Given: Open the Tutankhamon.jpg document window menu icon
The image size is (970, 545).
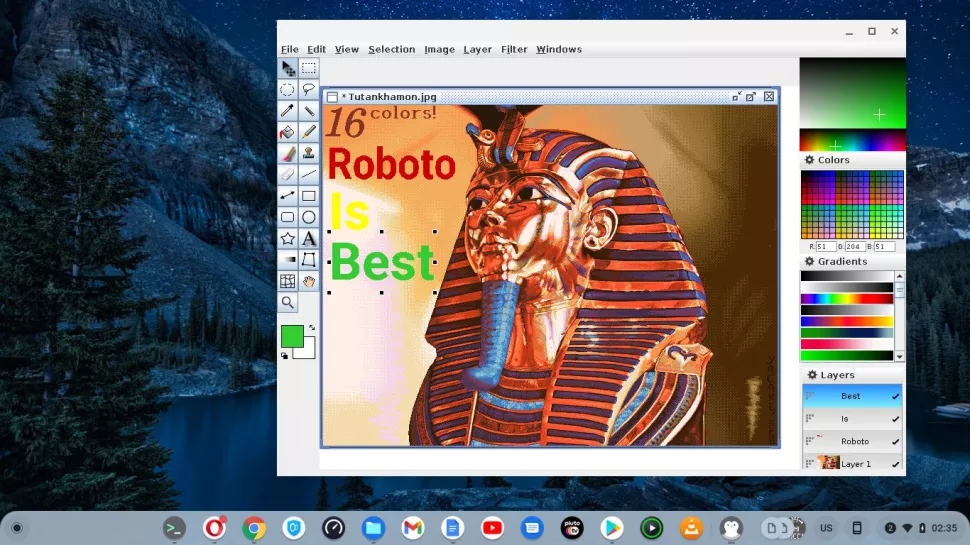Looking at the screenshot, I should (x=332, y=97).
